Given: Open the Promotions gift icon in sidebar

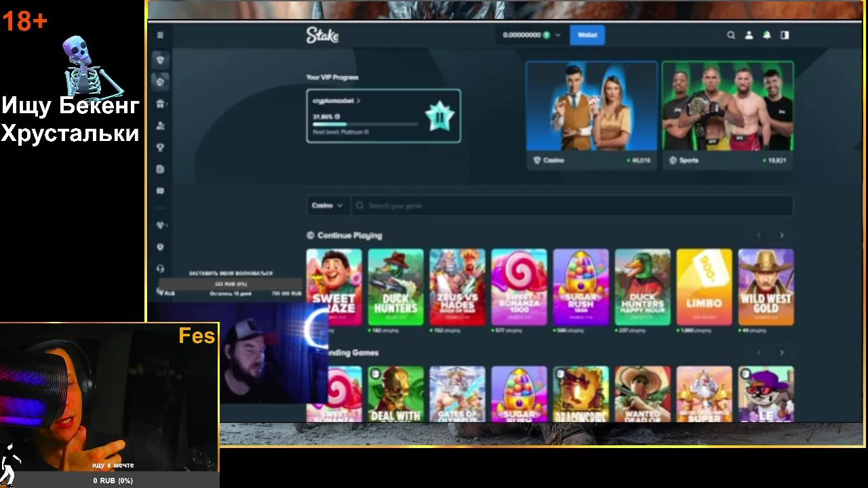Looking at the screenshot, I should pos(160,104).
